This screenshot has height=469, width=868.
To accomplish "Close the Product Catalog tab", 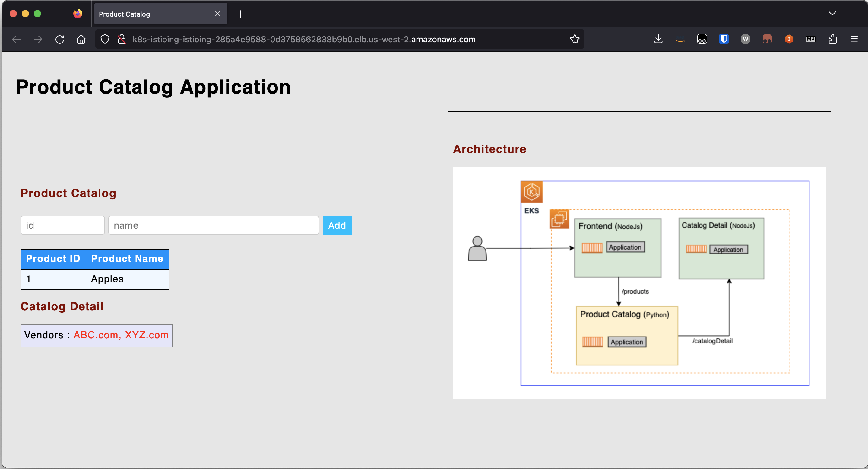I will (x=218, y=14).
